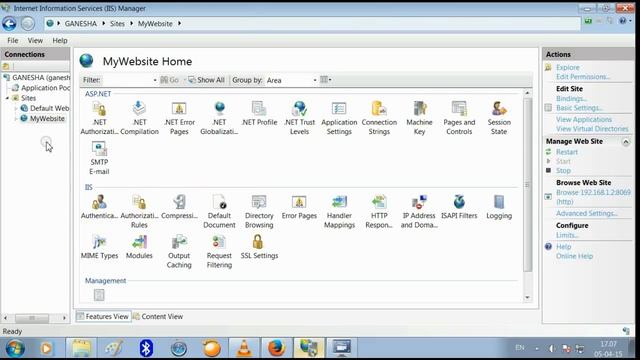Open SMTP E-mail feature
640x360 pixels.
[99, 158]
